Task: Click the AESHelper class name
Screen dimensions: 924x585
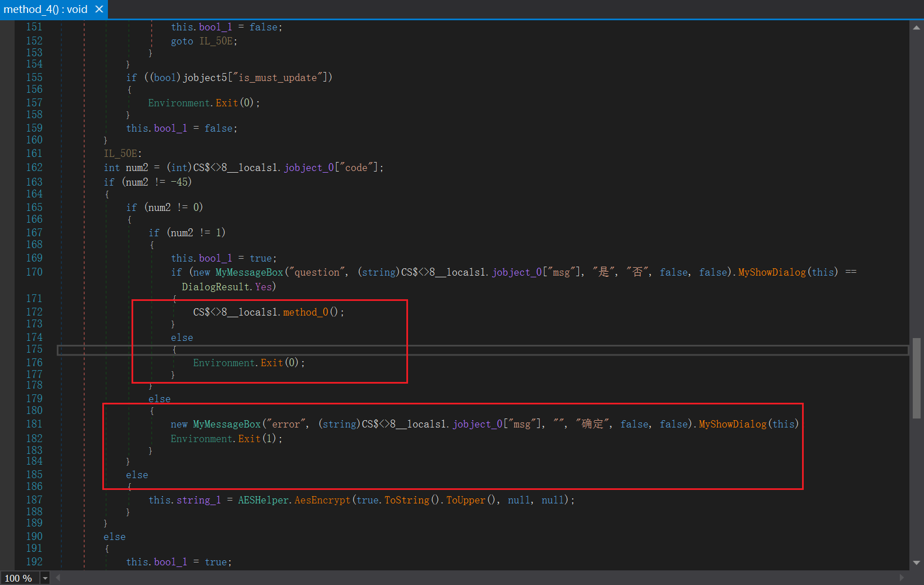Action: [x=263, y=500]
